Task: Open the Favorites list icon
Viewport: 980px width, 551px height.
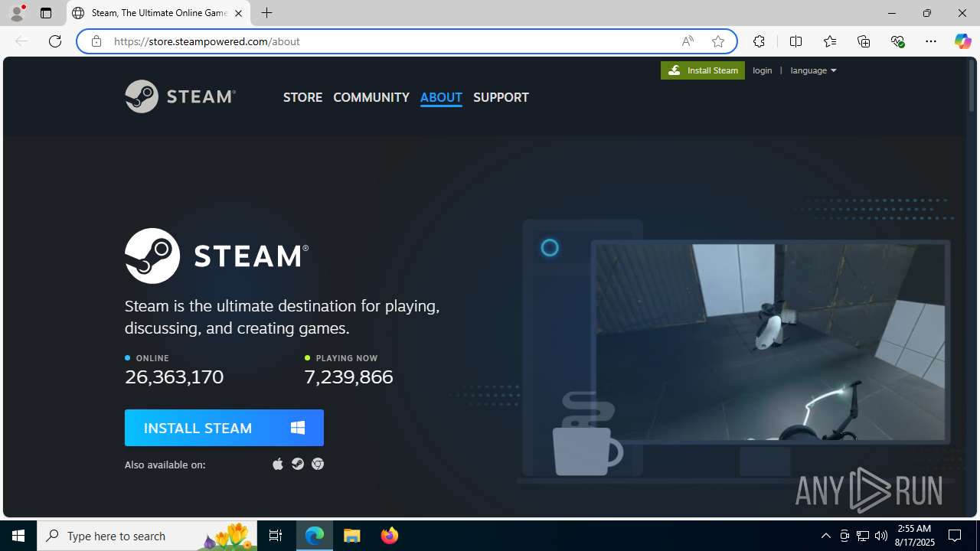Action: click(x=830, y=41)
